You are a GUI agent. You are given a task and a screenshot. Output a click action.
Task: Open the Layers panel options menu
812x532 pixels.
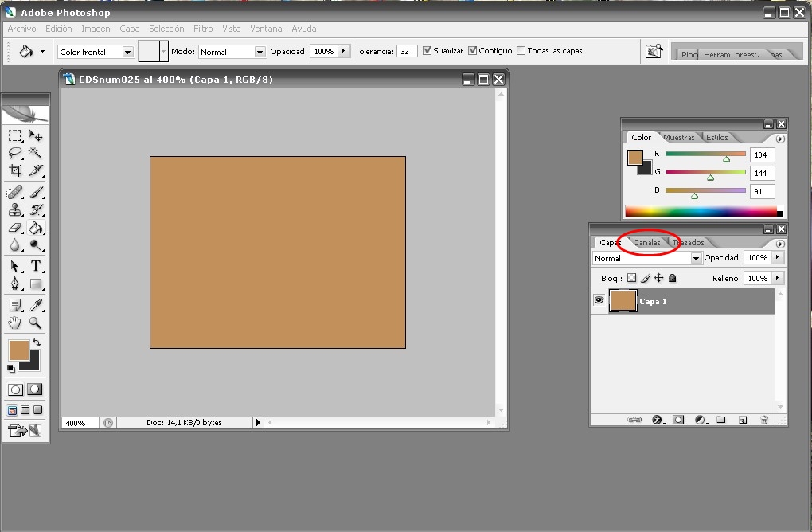click(780, 244)
